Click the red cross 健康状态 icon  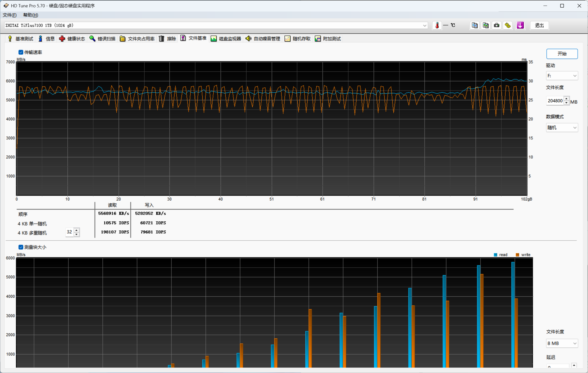[62, 39]
